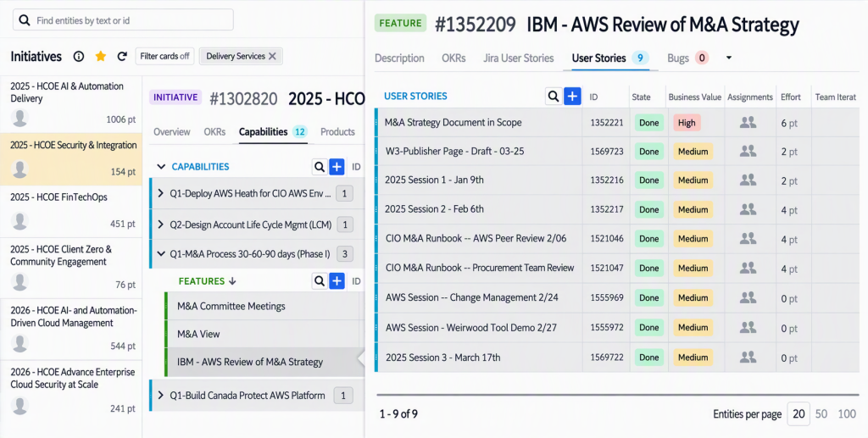868x438 pixels.
Task: Open the initiative Products tab
Action: click(337, 131)
